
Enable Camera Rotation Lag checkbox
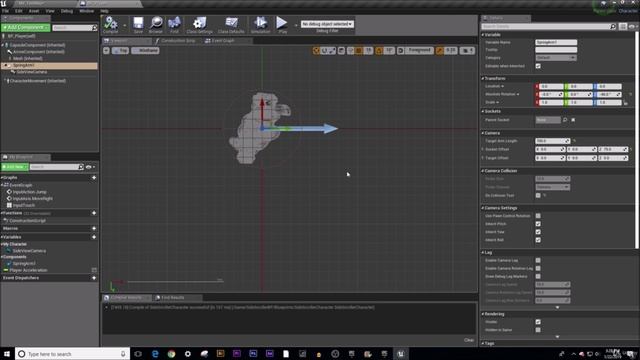point(538,268)
